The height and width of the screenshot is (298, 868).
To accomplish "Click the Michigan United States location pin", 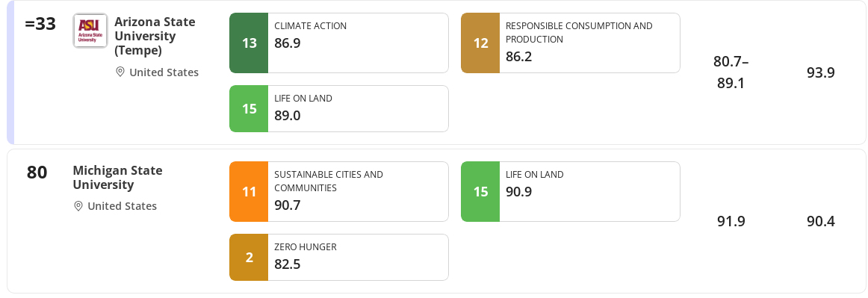I will (78, 206).
